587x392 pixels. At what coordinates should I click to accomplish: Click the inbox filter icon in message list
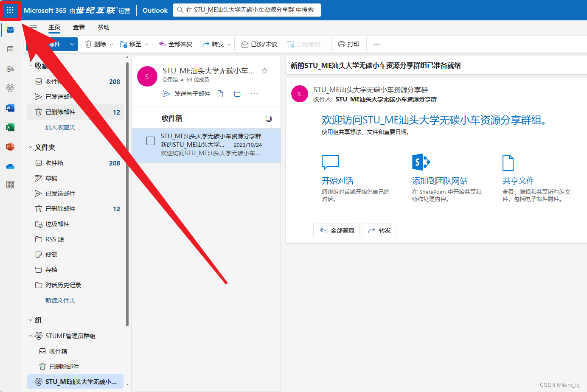(269, 119)
